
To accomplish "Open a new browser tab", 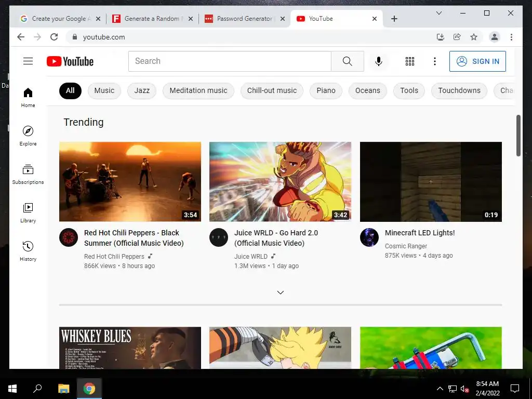I will click(394, 19).
